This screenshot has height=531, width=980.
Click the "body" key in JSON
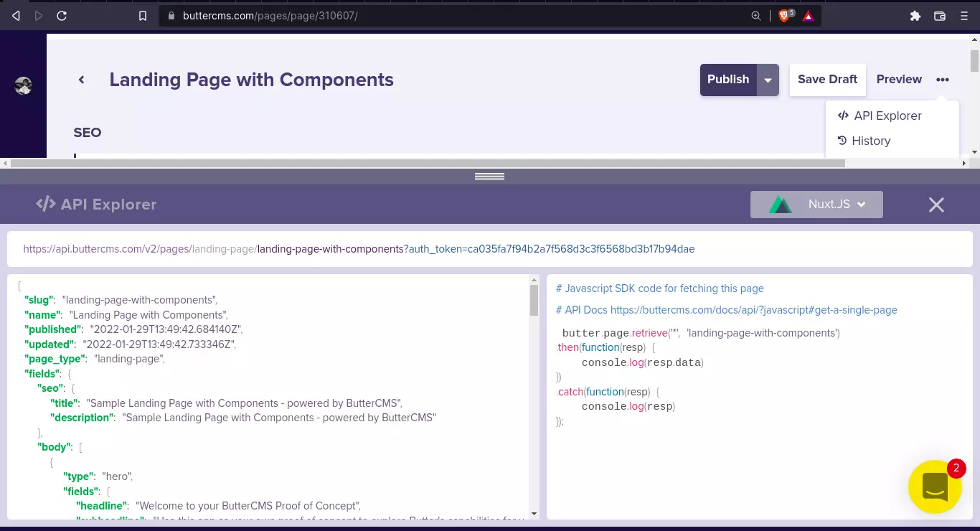tap(55, 447)
